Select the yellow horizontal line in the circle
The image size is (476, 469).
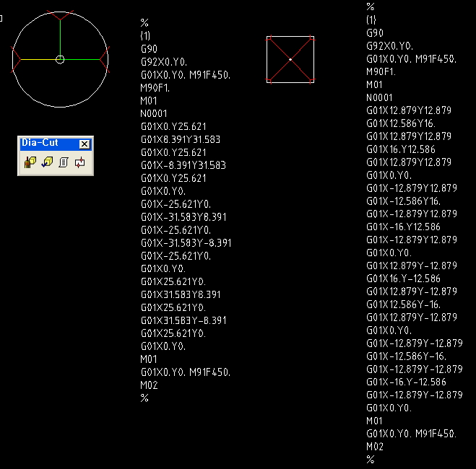point(38,59)
